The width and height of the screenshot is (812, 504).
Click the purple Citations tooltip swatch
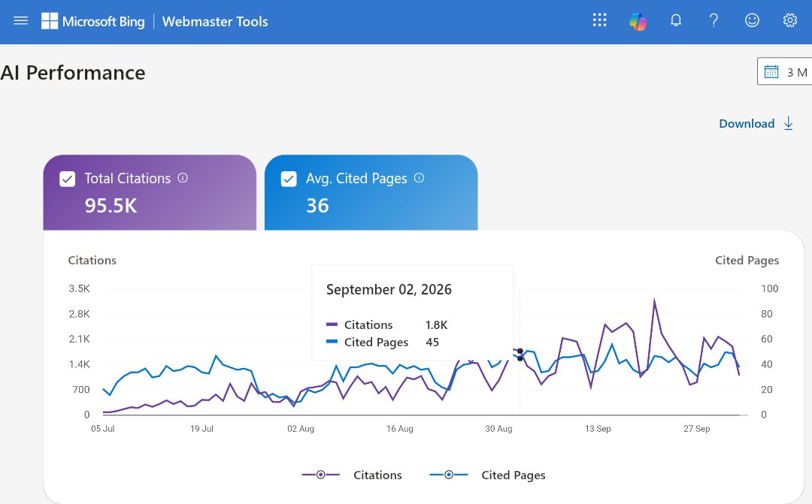(x=332, y=324)
